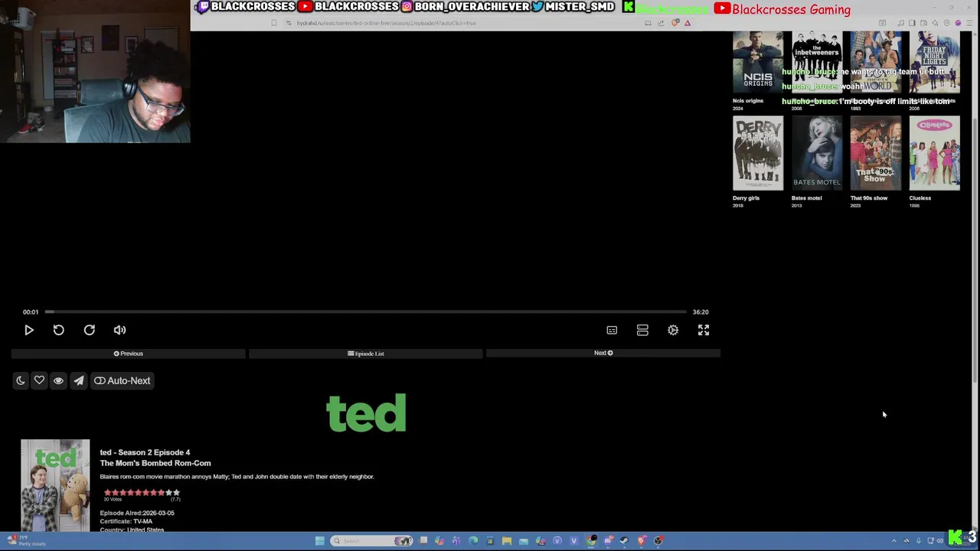Seek on the video progress bar
This screenshot has width=980, height=551.
pos(366,311)
